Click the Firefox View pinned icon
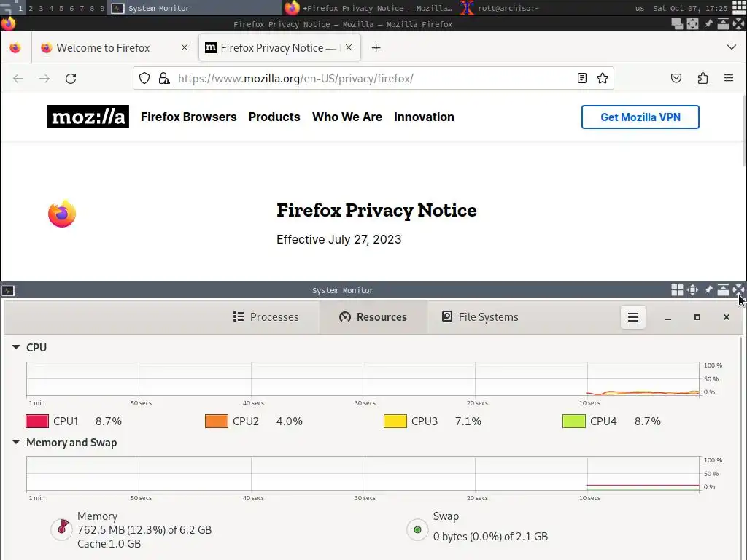The width and height of the screenshot is (747, 560). tap(15, 47)
